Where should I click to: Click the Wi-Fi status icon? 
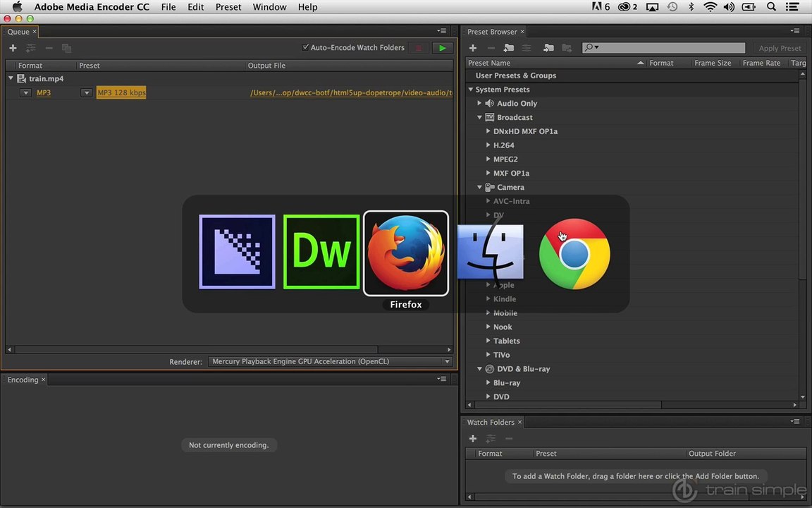710,7
